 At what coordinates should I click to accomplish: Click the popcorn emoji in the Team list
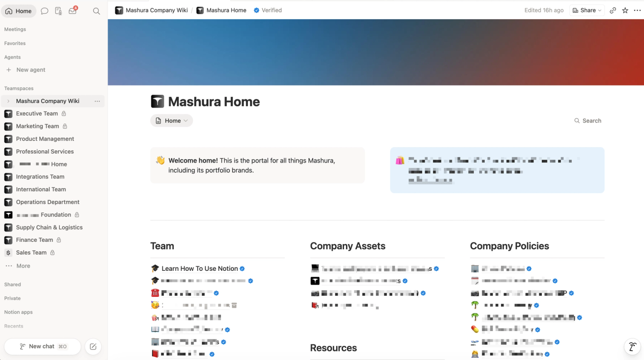[155, 317]
